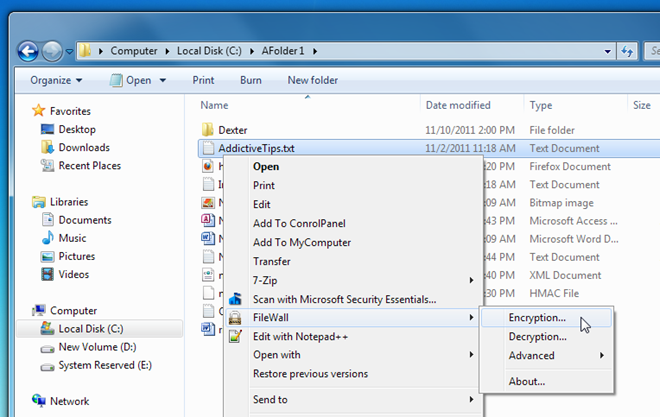Open Downloads in Favorites
The height and width of the screenshot is (417, 660).
coord(84,147)
